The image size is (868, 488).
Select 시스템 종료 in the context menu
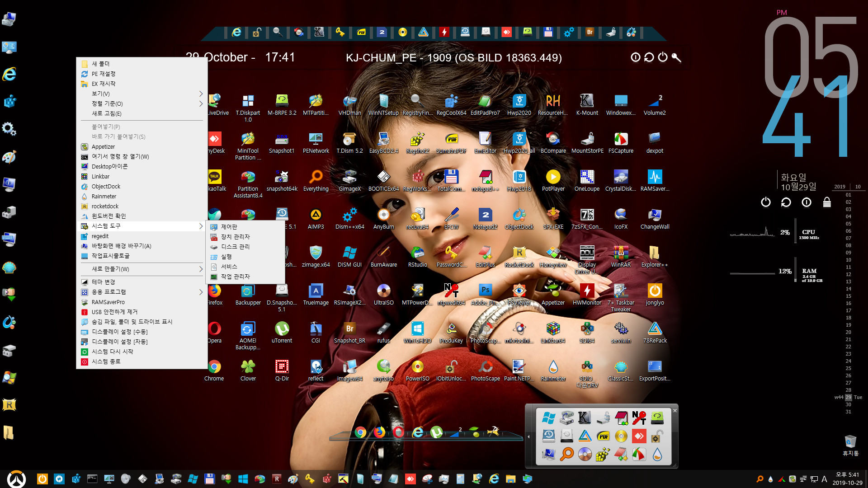coord(142,361)
